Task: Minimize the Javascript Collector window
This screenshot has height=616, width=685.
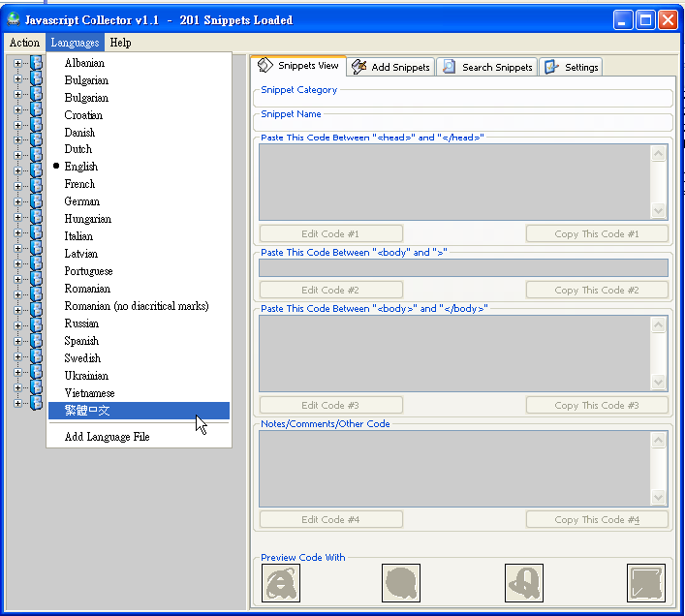Action: click(x=623, y=19)
